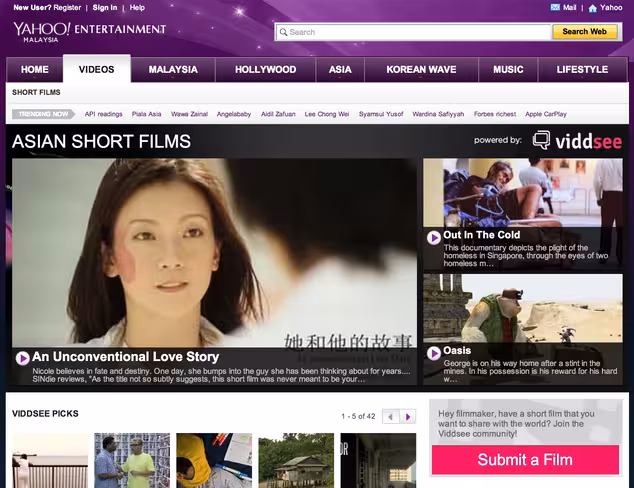Click inside the Search input field
Screen dimensions: 634x488
[413, 32]
